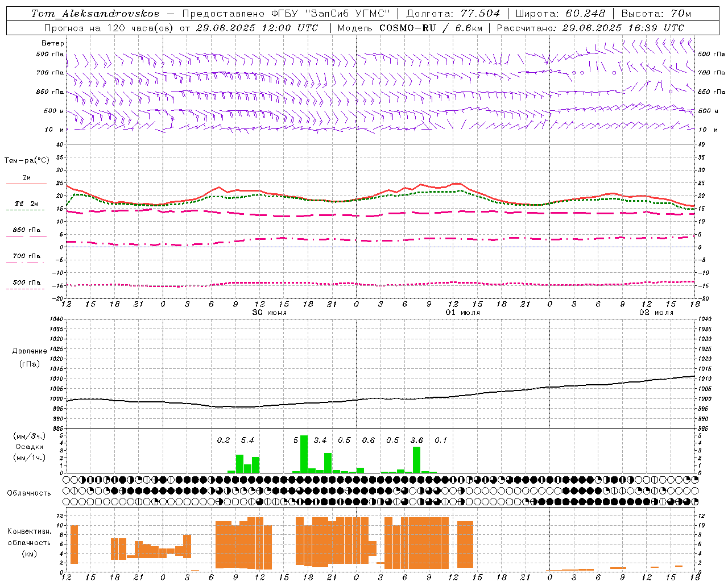Image resolution: width=728 pixels, height=582 pixels.
Task: Click the Прогноз на 120 часа(ов) label
Action: coord(109,28)
